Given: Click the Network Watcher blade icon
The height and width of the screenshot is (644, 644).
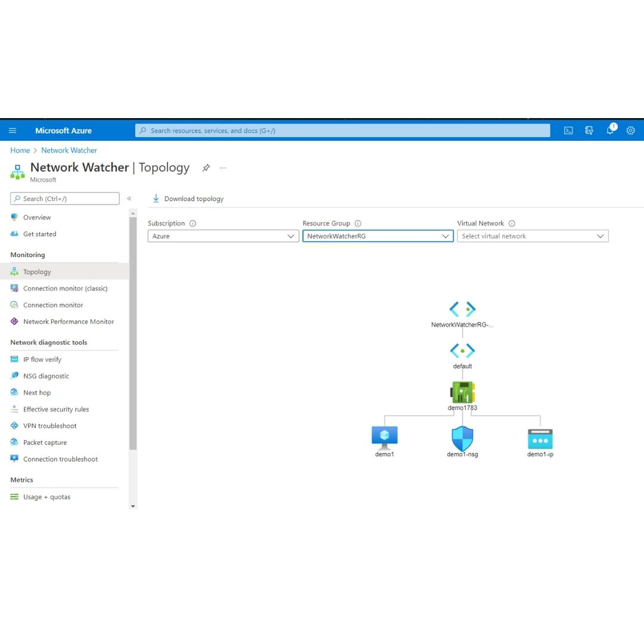Looking at the screenshot, I should tap(17, 172).
